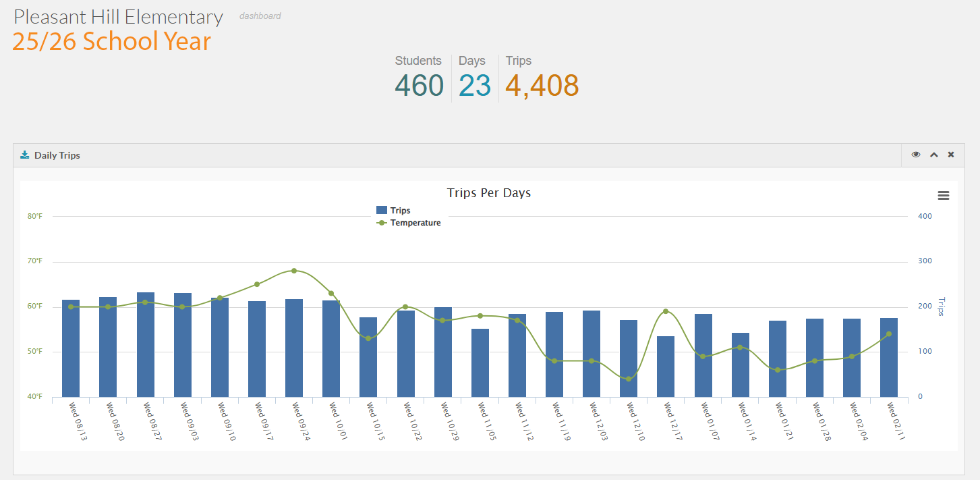Click the temperature point on Wed 02/11
Screen dimensions: 980x480
tap(888, 334)
